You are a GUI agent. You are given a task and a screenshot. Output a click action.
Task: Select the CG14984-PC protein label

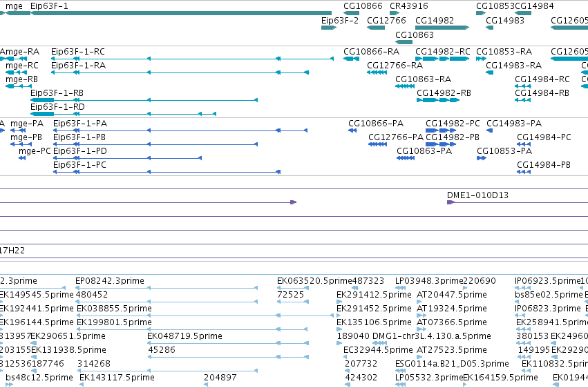[544, 137]
